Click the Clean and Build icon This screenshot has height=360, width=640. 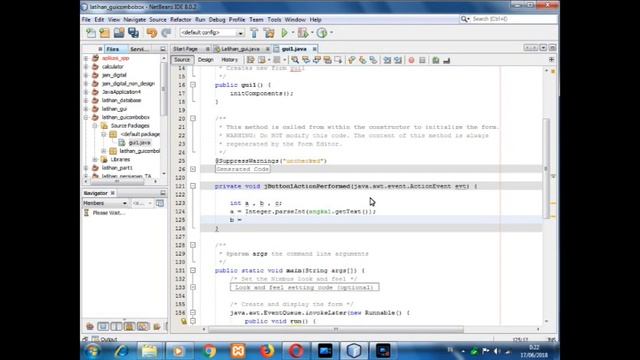tap(269, 33)
